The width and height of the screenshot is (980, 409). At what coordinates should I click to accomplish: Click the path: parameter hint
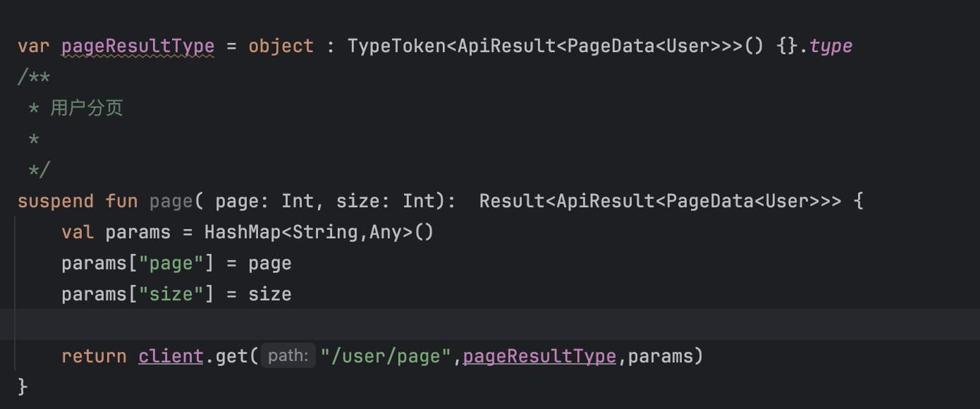[288, 356]
